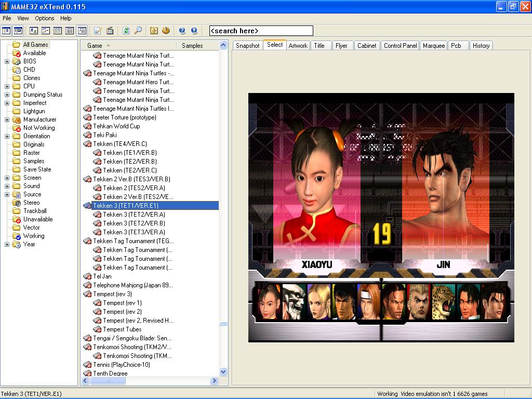The height and width of the screenshot is (399, 532).
Task: Expand the Source folder node
Action: pos(7,194)
